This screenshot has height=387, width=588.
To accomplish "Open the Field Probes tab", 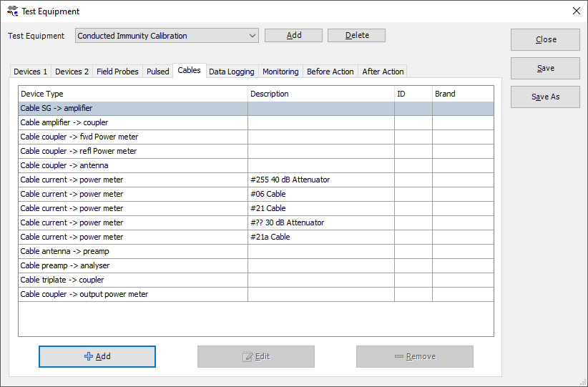I will [117, 72].
